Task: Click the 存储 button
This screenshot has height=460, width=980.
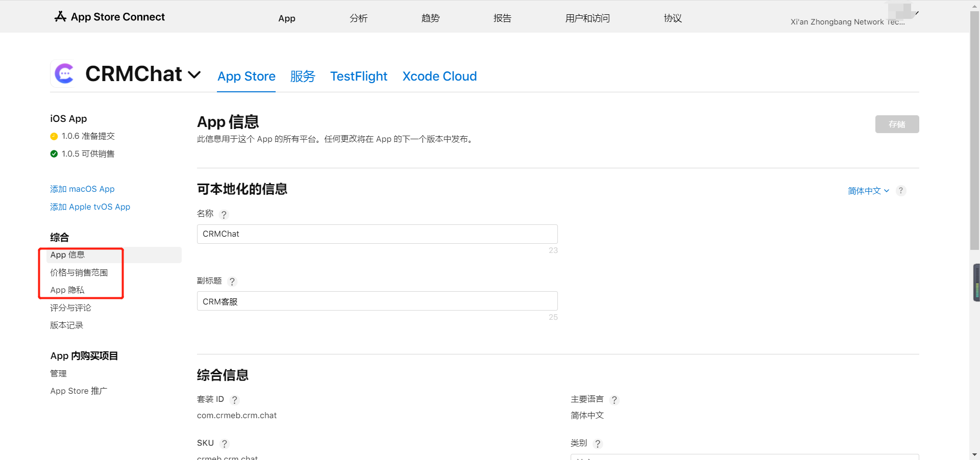Action: coord(896,124)
